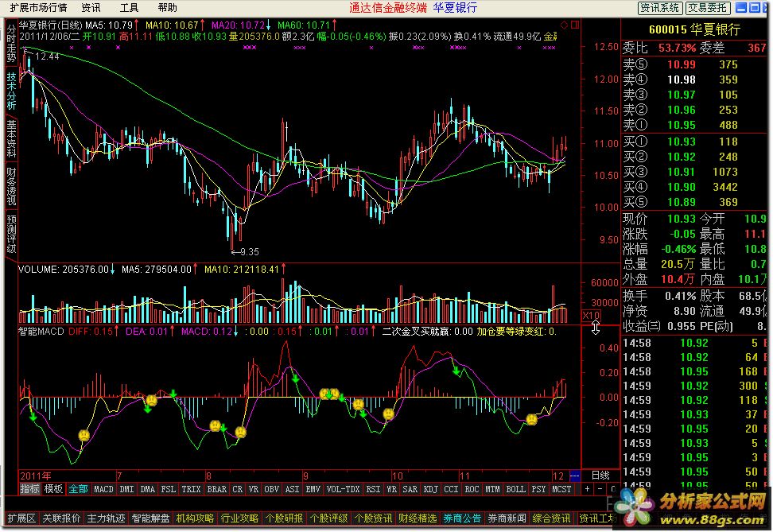
Task: Switch to the 技术分析 side tab
Action: coord(11,91)
